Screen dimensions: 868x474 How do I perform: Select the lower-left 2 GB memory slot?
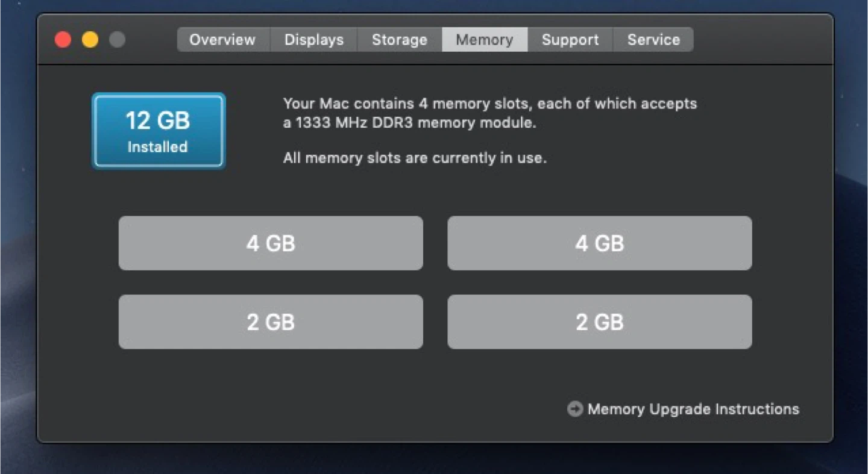coord(271,322)
